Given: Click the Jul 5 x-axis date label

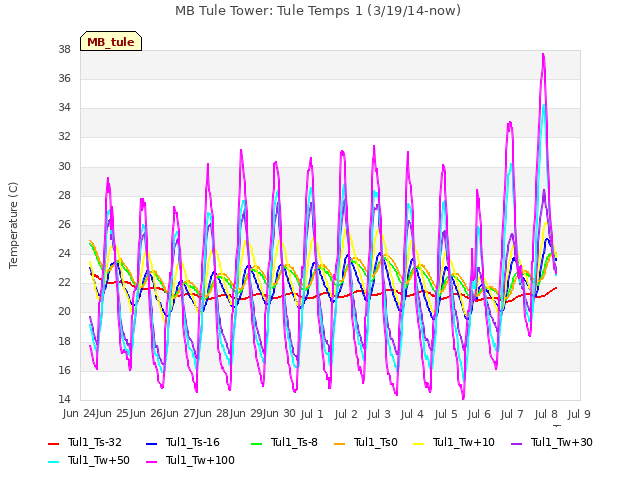Looking at the screenshot, I should [446, 414].
